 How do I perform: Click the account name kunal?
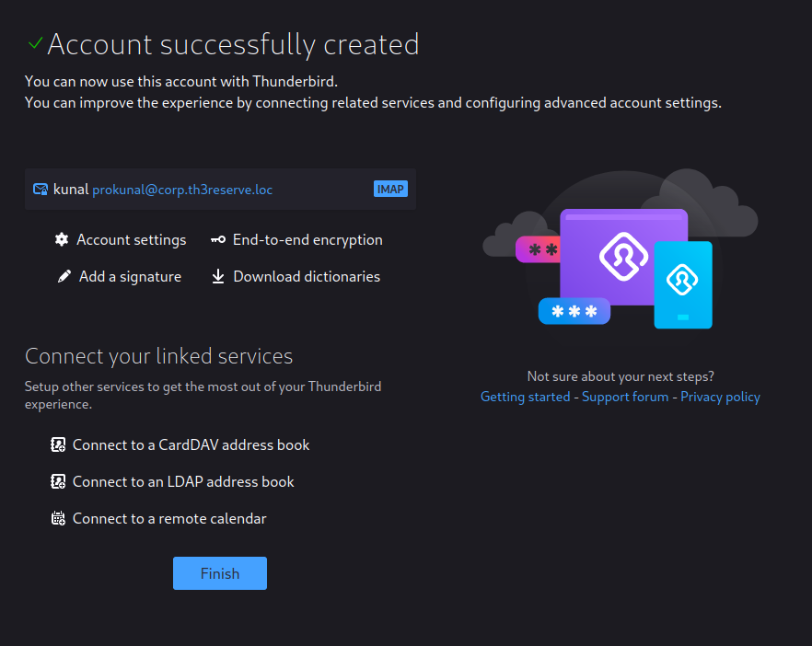click(x=71, y=189)
